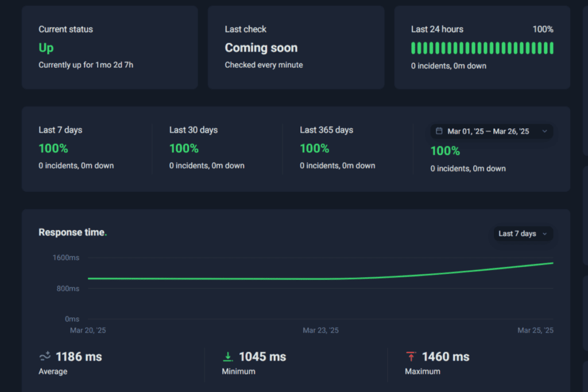The height and width of the screenshot is (392, 588).
Task: Click the 1186 ms average value
Action: [79, 357]
